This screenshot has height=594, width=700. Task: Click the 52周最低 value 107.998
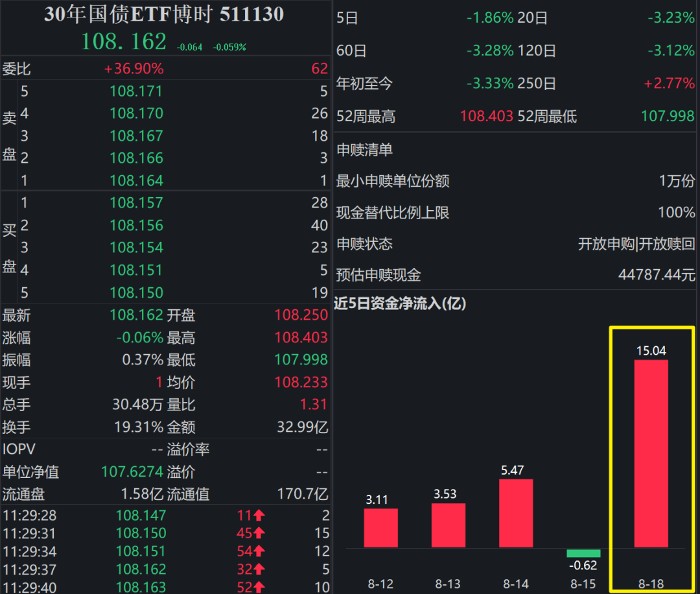pos(668,116)
